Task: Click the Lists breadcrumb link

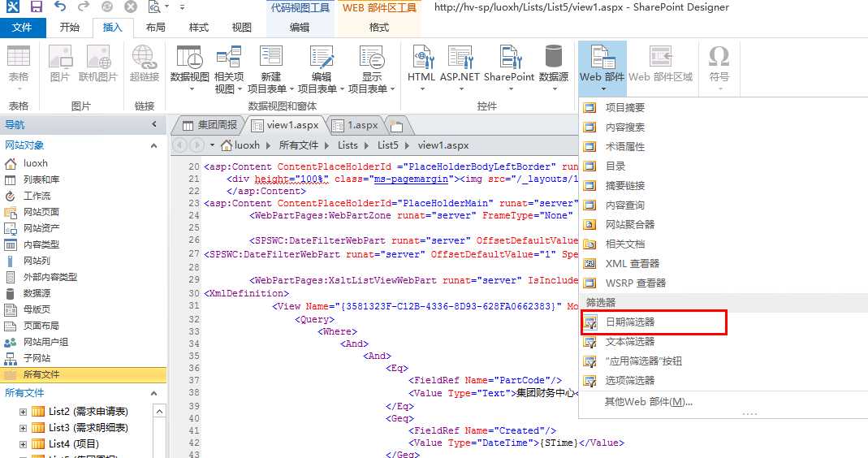Action: pos(348,145)
